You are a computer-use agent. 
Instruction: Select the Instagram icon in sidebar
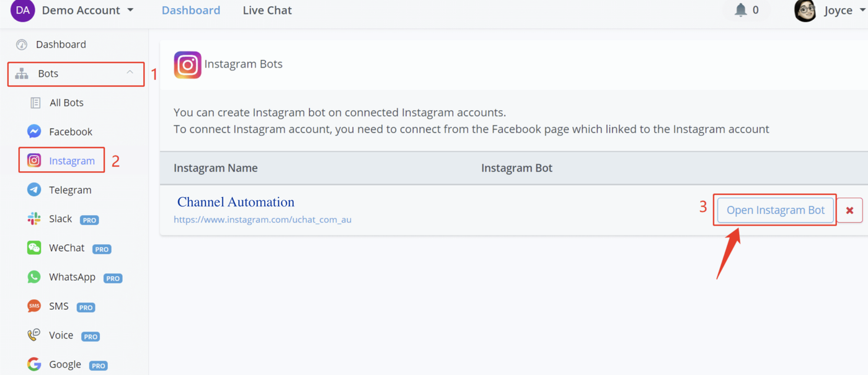34,161
